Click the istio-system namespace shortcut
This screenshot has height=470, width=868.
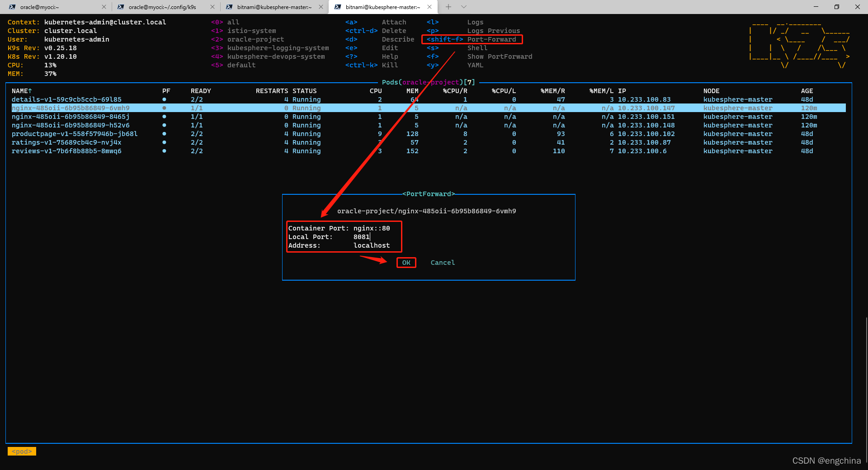(x=243, y=31)
